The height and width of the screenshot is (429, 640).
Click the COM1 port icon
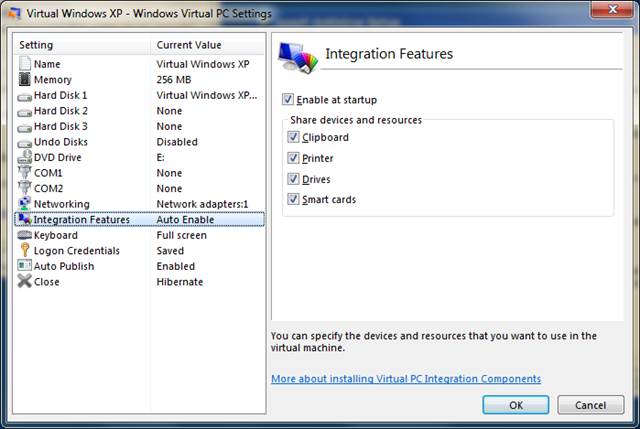point(24,173)
